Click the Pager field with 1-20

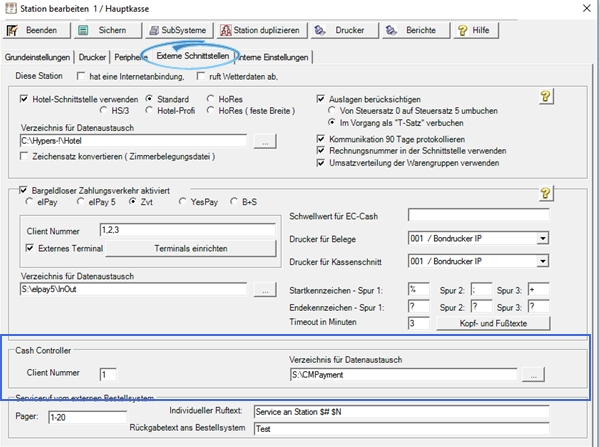coord(88,417)
